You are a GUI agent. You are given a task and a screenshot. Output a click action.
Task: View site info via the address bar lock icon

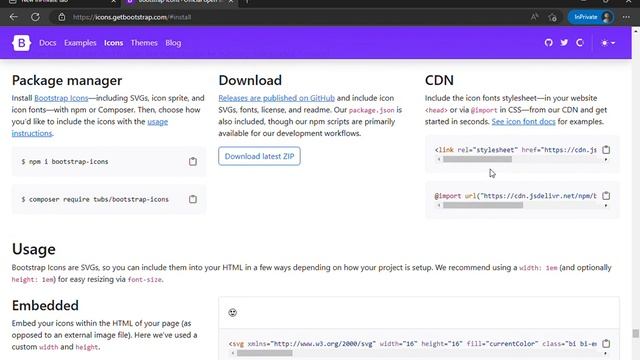pyautogui.click(x=62, y=17)
